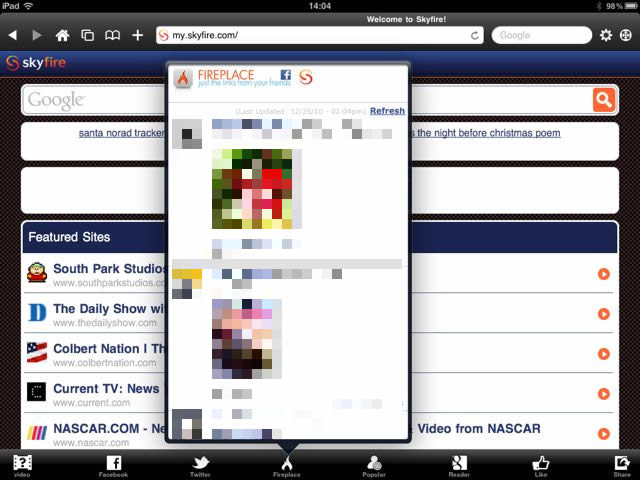This screenshot has height=480, width=640.
Task: Tap the browser forward arrow
Action: click(x=37, y=35)
